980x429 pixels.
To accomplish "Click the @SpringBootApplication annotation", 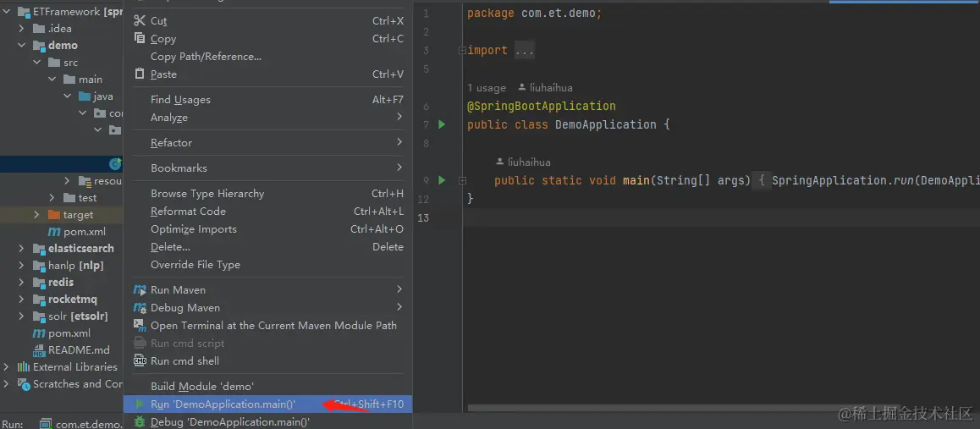I will [x=542, y=106].
